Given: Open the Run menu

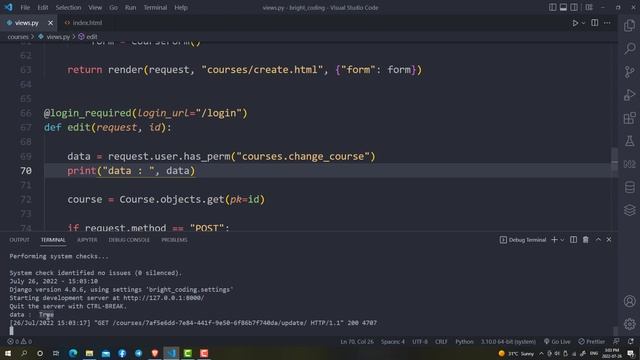Looking at the screenshot, I should pos(131,7).
